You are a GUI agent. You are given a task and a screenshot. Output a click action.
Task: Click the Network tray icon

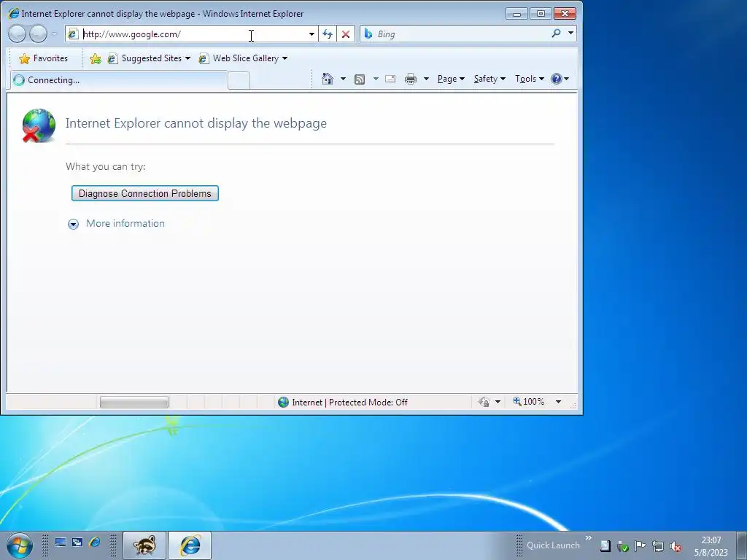pos(658,546)
